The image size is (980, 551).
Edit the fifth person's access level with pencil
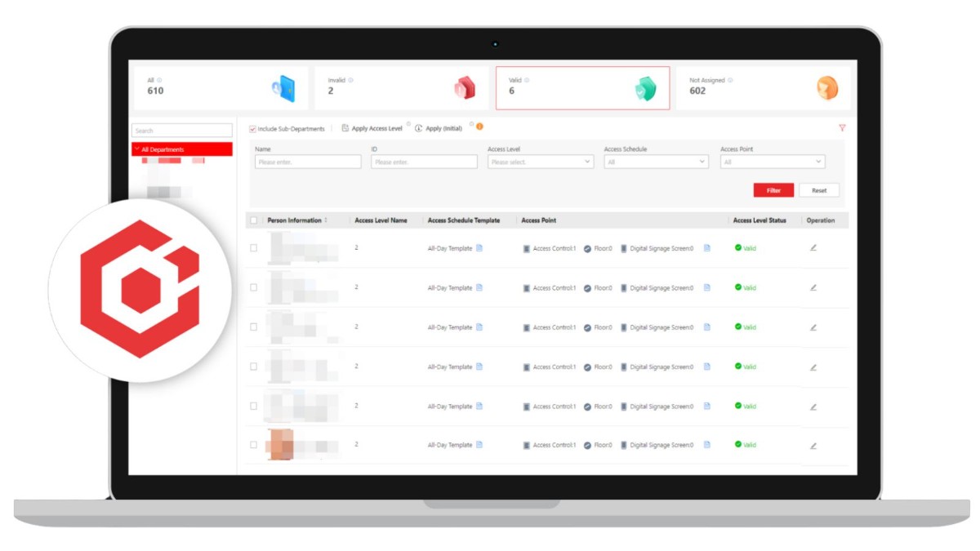(813, 407)
